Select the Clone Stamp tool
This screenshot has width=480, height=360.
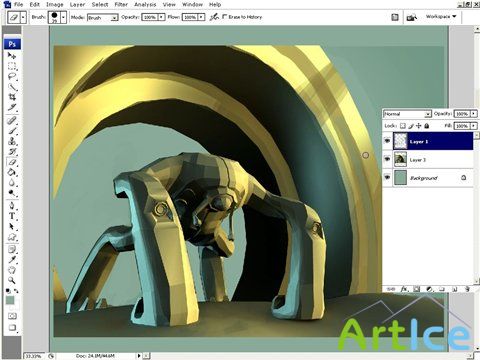pyautogui.click(x=12, y=141)
